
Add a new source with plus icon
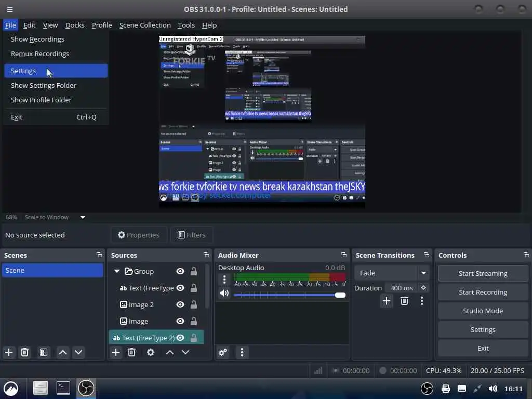point(116,352)
